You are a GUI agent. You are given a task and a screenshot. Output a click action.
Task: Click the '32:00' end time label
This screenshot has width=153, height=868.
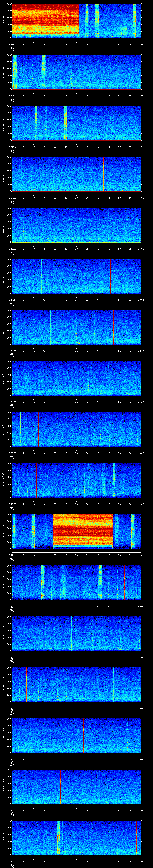(141, 44)
